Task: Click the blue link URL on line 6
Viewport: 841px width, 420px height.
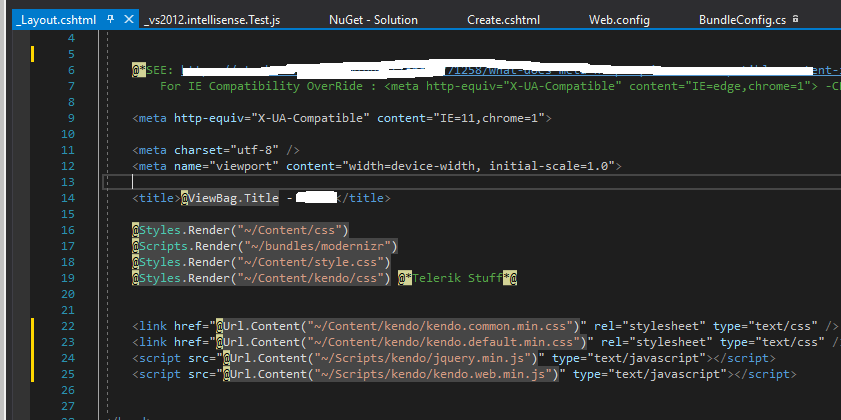Action: pos(510,70)
